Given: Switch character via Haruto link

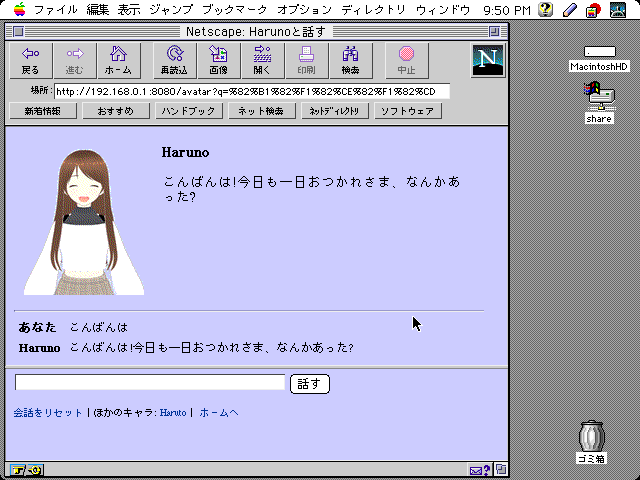Looking at the screenshot, I should (x=173, y=413).
